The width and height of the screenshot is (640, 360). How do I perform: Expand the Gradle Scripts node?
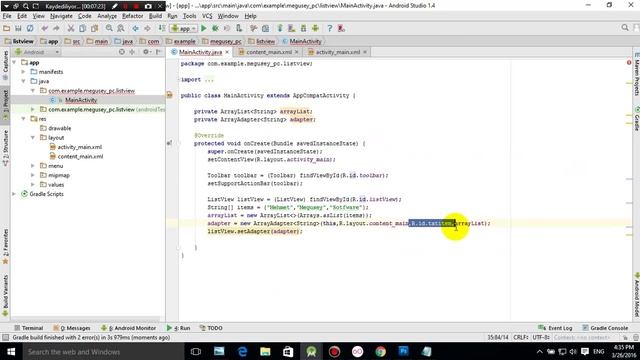click(x=15, y=194)
